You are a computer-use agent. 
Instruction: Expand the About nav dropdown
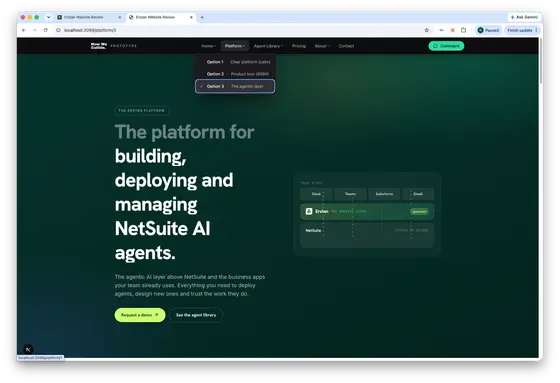point(322,46)
